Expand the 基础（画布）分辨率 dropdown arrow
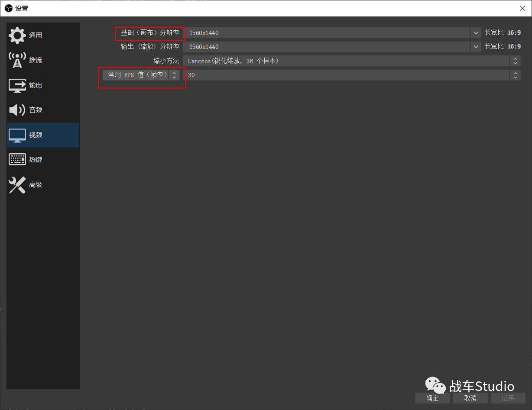The height and width of the screenshot is (410, 532). click(476, 33)
